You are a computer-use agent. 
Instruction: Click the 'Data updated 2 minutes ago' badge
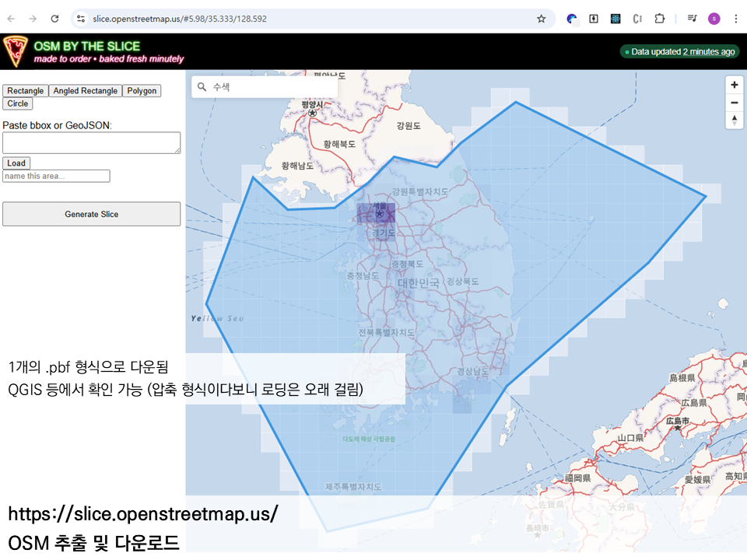(x=680, y=51)
